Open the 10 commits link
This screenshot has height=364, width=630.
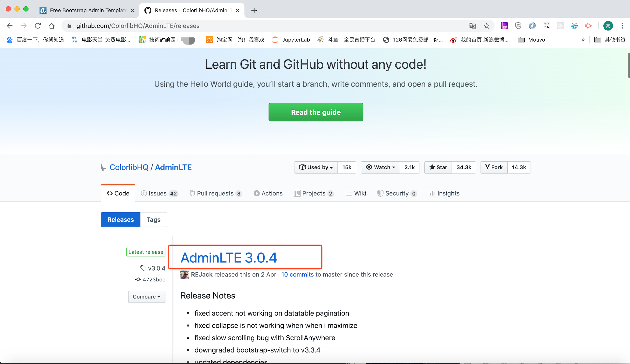pos(298,274)
